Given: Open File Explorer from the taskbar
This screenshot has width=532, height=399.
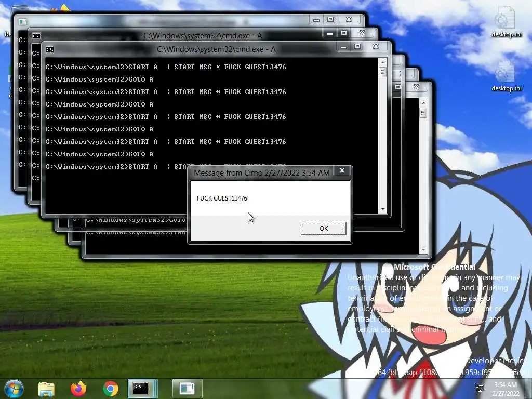Looking at the screenshot, I should (x=46, y=389).
